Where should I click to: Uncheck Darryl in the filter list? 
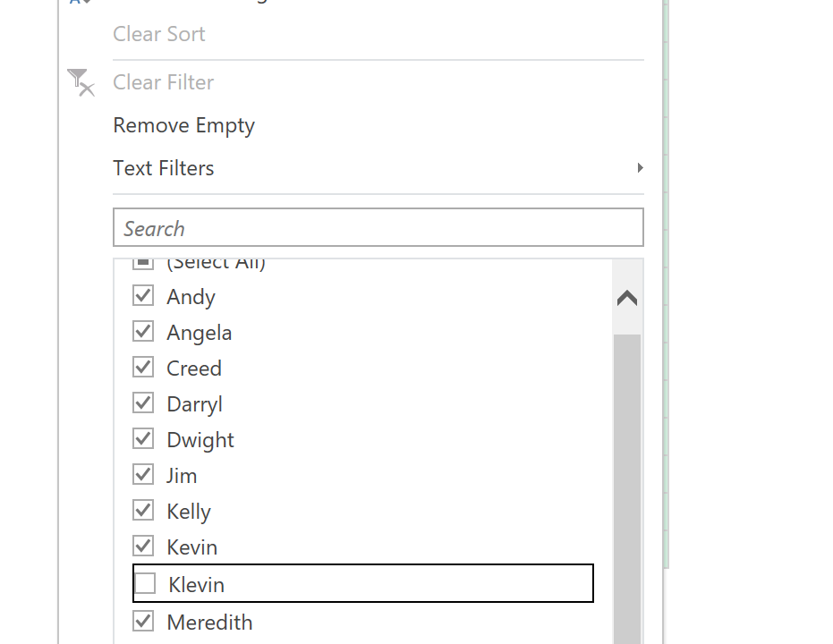[x=143, y=403]
